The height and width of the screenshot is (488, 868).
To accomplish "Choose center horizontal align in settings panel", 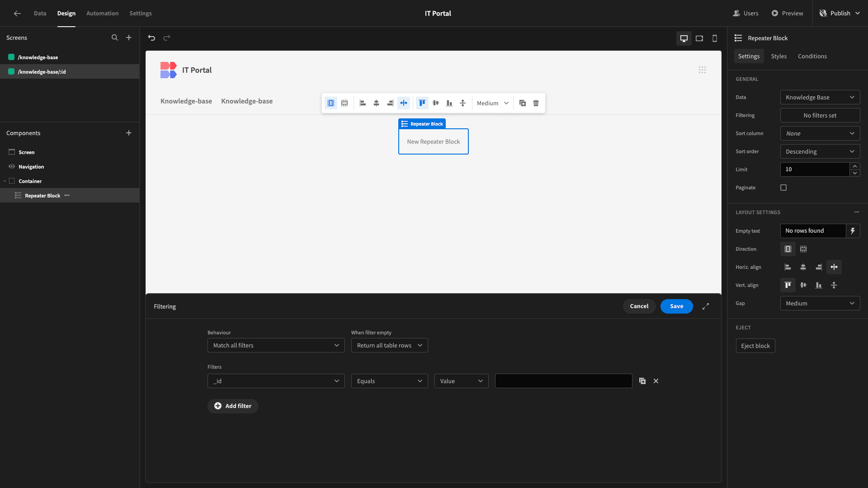I will tap(803, 267).
